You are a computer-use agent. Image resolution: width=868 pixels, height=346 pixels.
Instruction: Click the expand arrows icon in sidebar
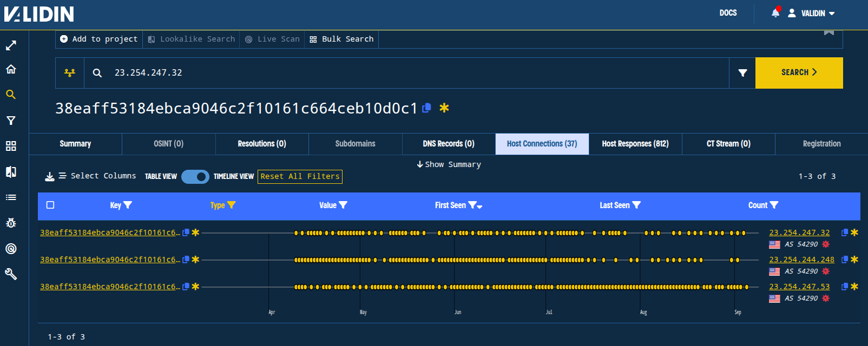click(11, 45)
